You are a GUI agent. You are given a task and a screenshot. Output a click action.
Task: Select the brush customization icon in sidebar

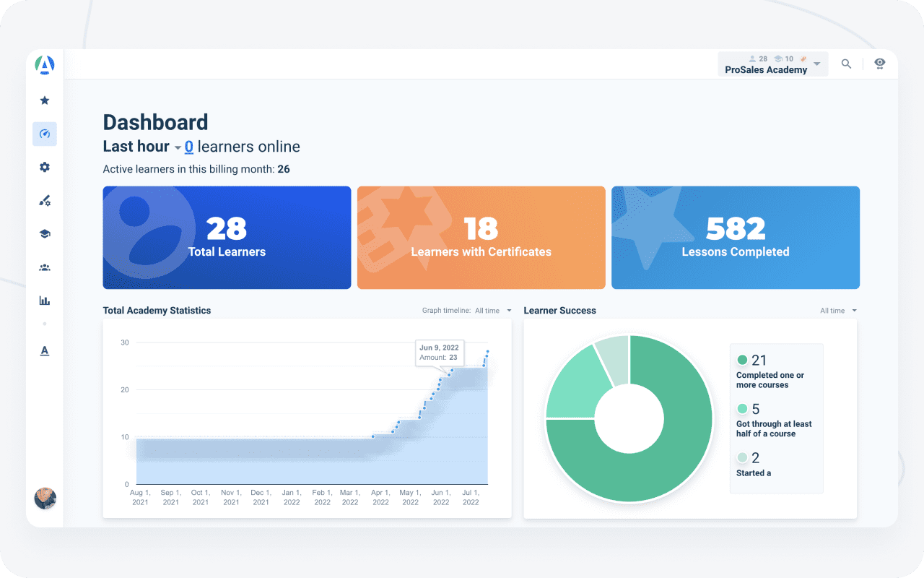coord(45,201)
